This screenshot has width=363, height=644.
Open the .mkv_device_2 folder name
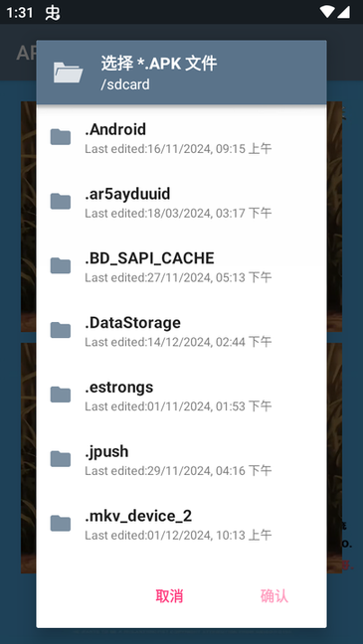coord(138,516)
